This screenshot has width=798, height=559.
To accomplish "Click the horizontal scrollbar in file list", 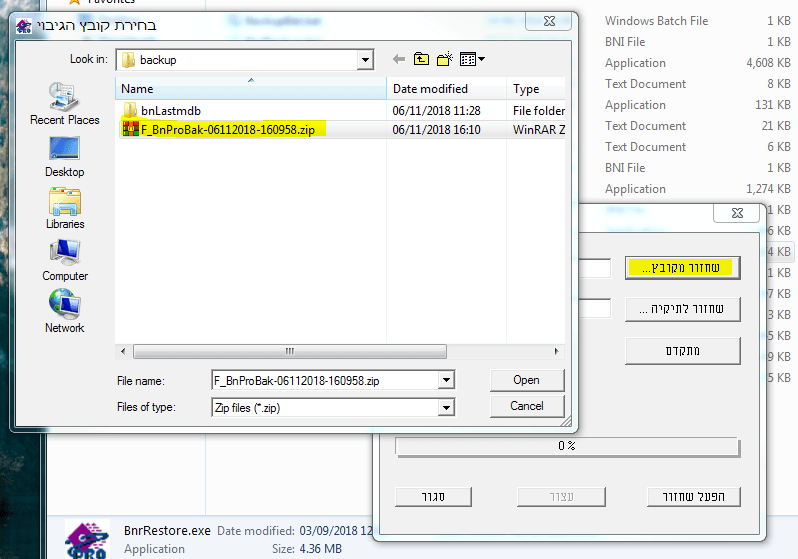I will 289,351.
